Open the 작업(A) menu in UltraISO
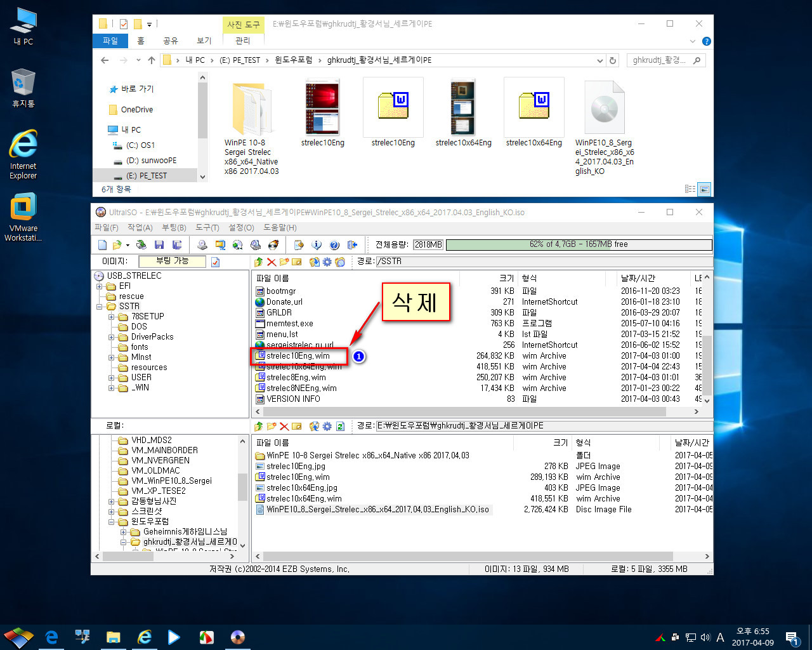This screenshot has width=812, height=650. click(140, 228)
